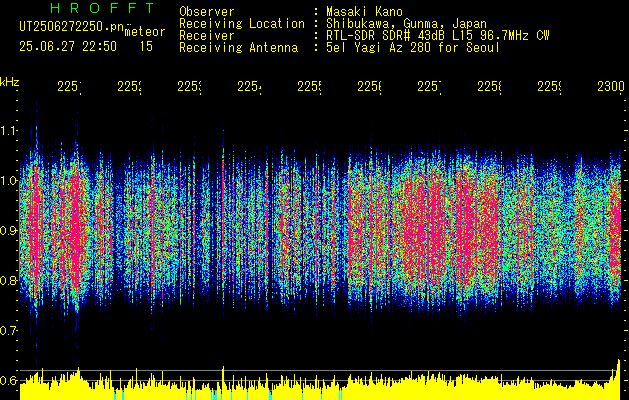Click the number 15 beside the timestamp
The height and width of the screenshot is (400, 629).
click(146, 47)
